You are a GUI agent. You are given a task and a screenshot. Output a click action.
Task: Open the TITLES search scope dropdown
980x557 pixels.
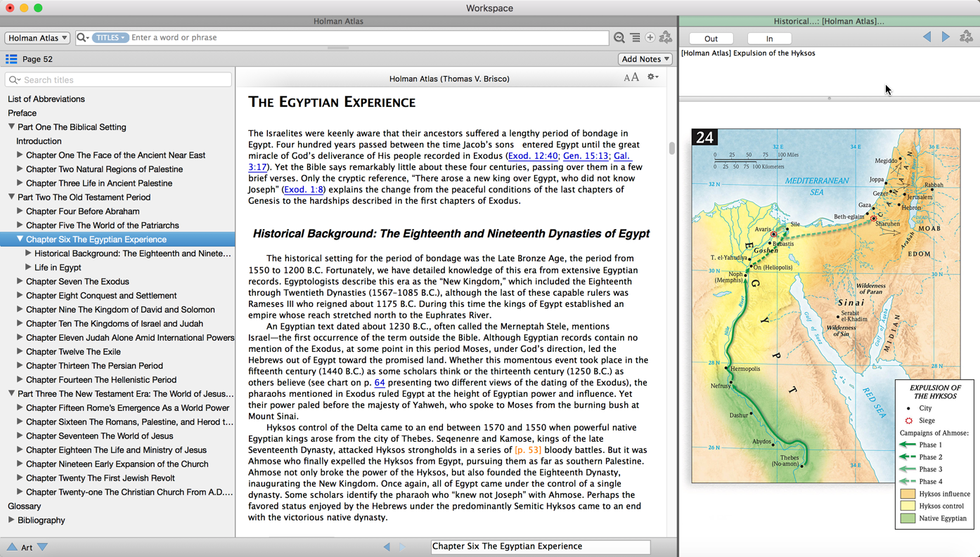pos(109,38)
